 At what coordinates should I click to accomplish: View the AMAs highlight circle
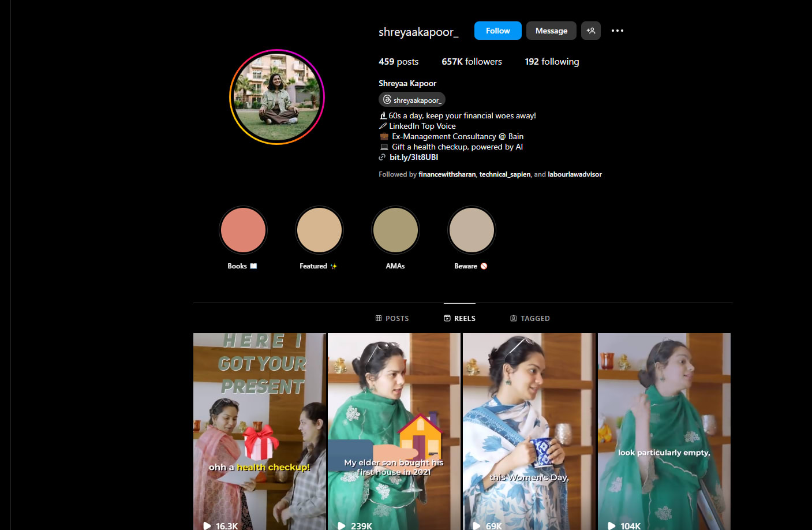click(x=395, y=230)
